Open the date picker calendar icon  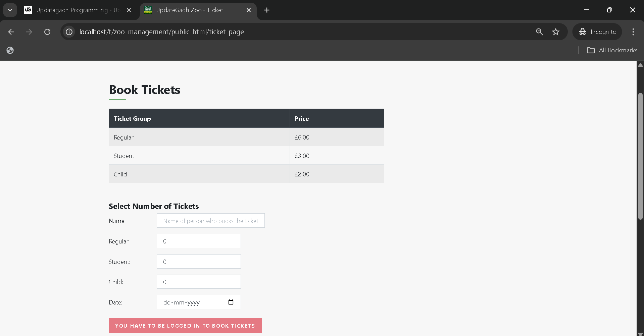(x=231, y=302)
